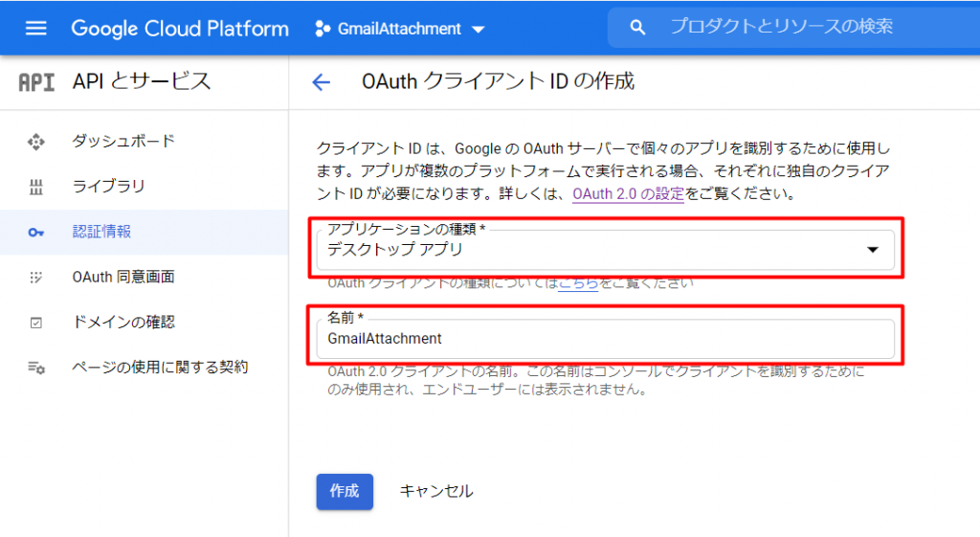Viewport: 980px width, 537px height.
Task: Click the search magnifier icon
Action: (636, 28)
